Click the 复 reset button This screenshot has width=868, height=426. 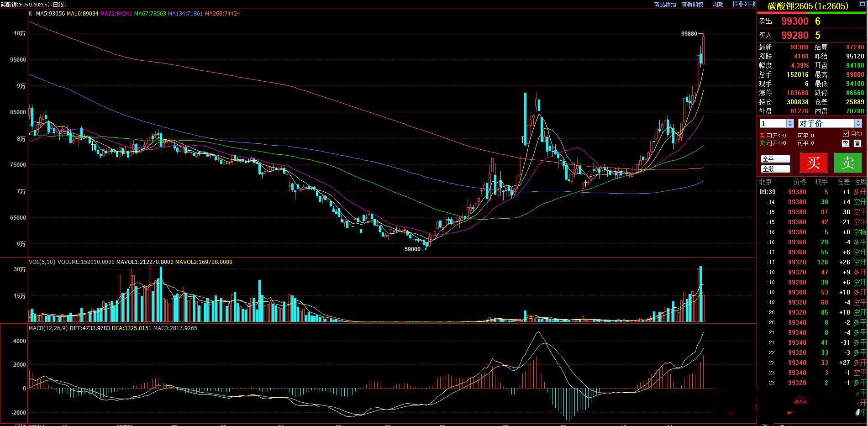[857, 143]
